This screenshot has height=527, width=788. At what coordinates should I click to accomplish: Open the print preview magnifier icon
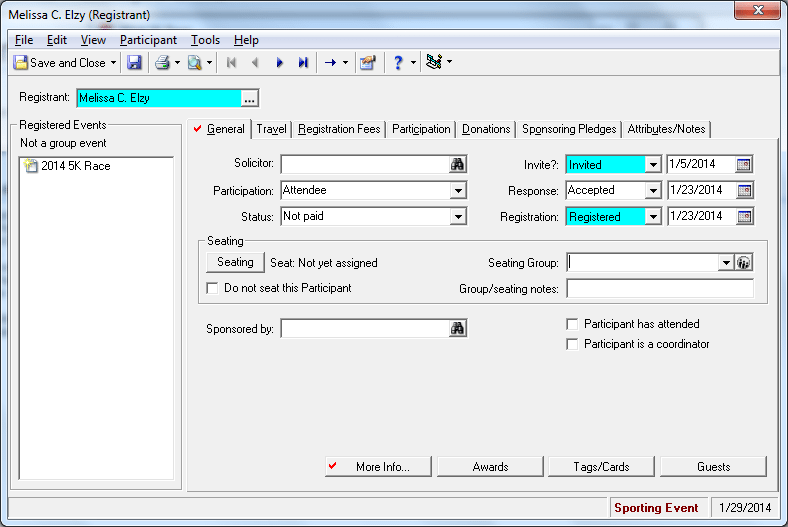(x=194, y=63)
